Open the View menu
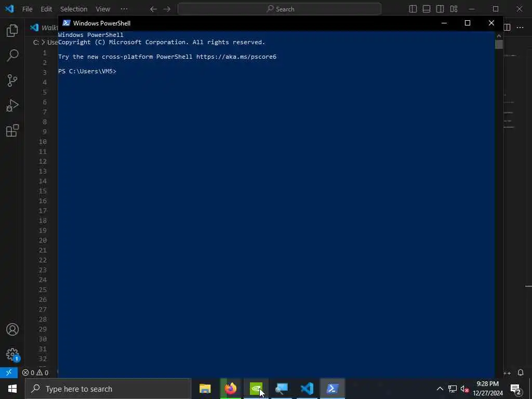The width and height of the screenshot is (532, 399). [103, 9]
